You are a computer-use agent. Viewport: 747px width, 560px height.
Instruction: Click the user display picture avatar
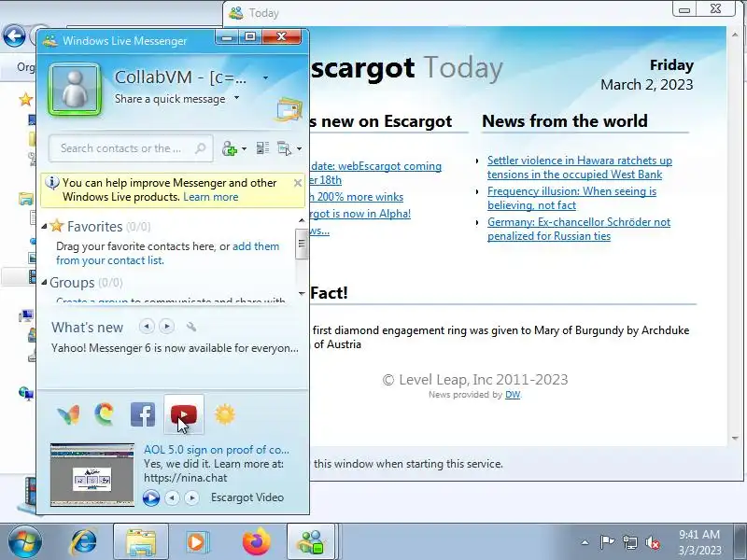(75, 90)
